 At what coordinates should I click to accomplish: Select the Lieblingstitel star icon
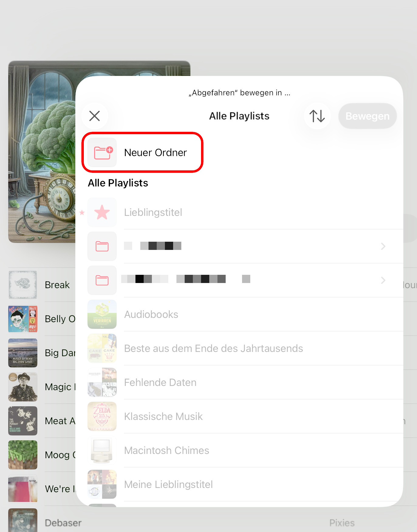tap(102, 212)
